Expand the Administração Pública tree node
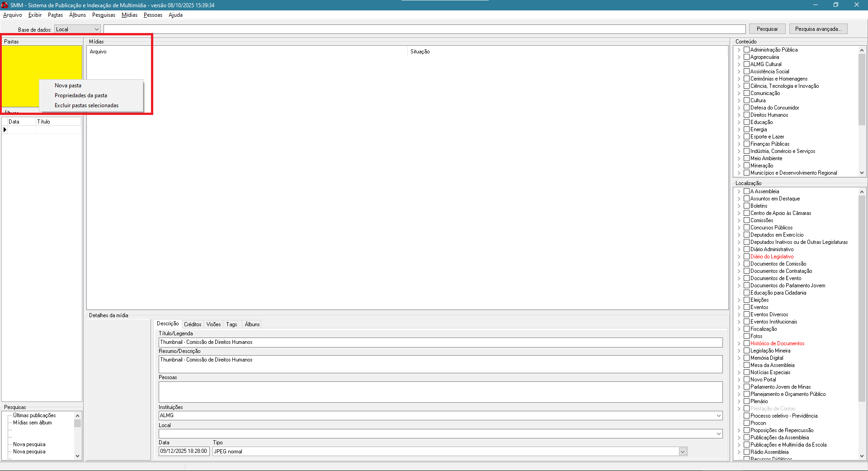 (739, 50)
